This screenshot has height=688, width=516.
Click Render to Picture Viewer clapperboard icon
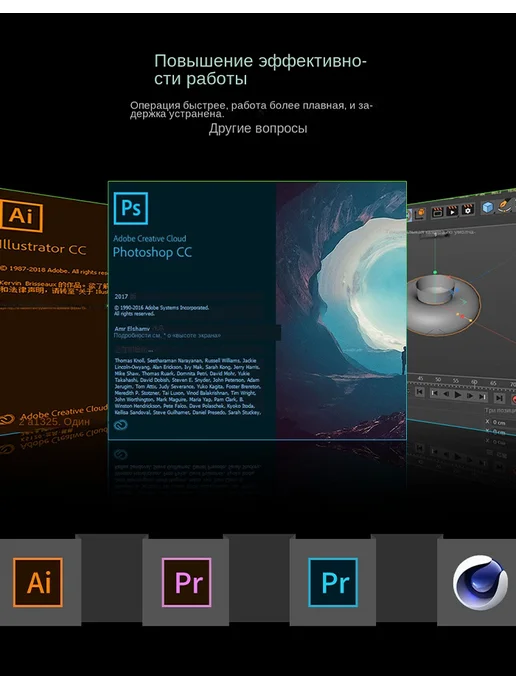pyautogui.click(x=452, y=211)
